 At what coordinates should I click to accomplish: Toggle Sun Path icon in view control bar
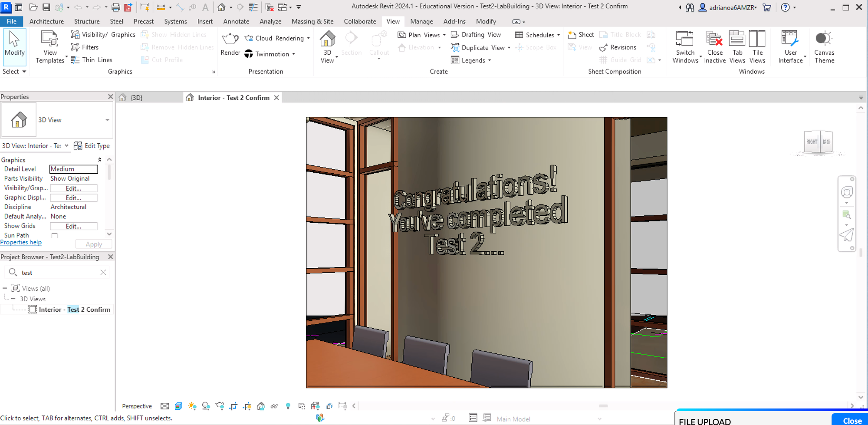pos(192,406)
